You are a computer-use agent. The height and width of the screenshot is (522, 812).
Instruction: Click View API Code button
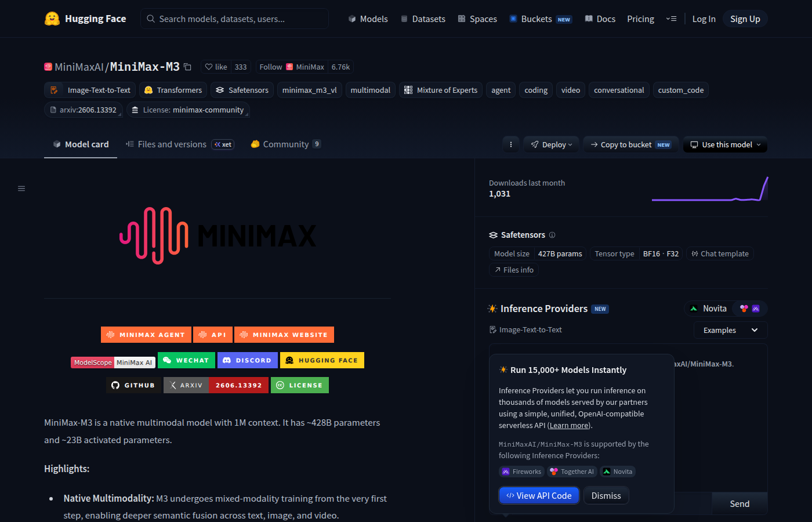tap(539, 495)
